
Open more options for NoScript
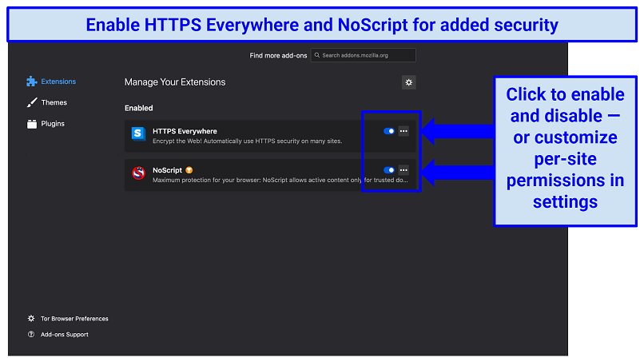click(403, 169)
